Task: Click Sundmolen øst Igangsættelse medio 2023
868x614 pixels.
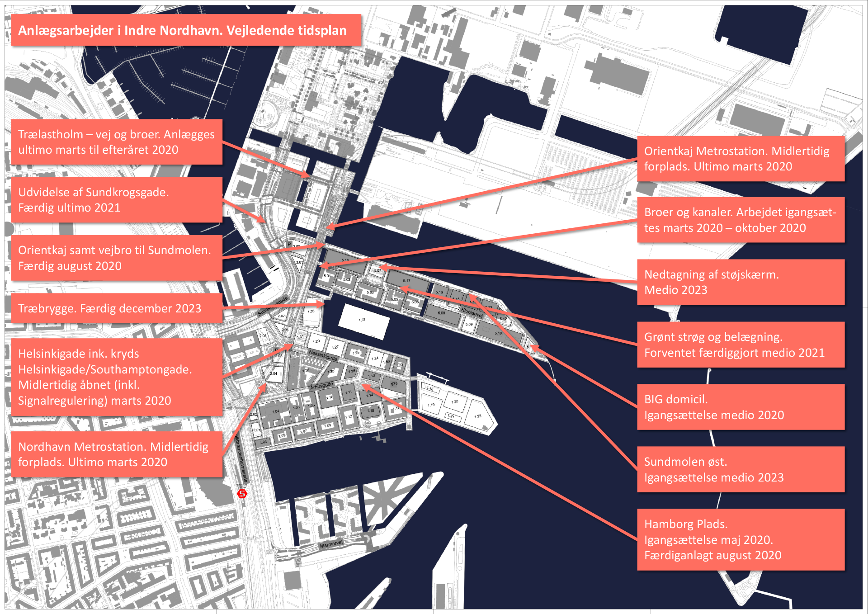Action: click(741, 469)
